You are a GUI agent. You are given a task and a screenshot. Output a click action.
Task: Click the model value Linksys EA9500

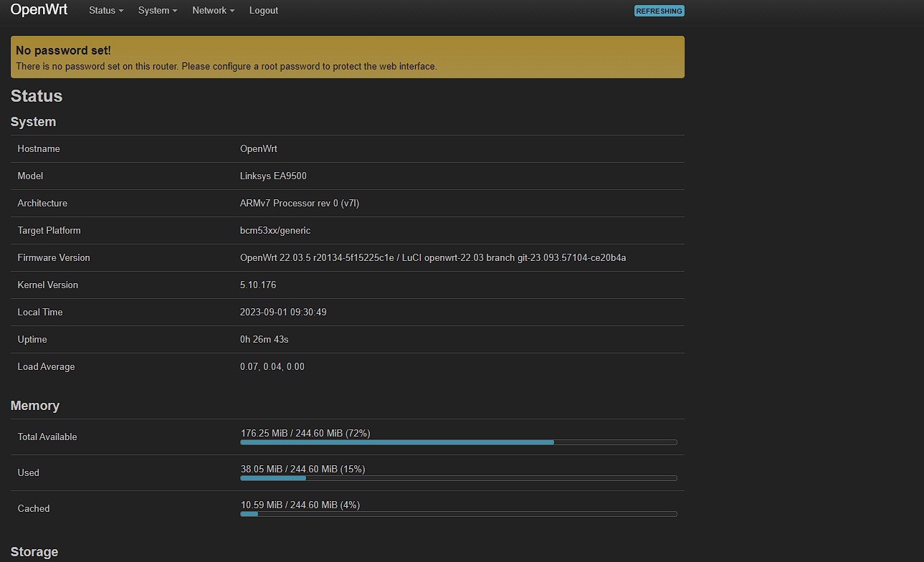(x=273, y=176)
